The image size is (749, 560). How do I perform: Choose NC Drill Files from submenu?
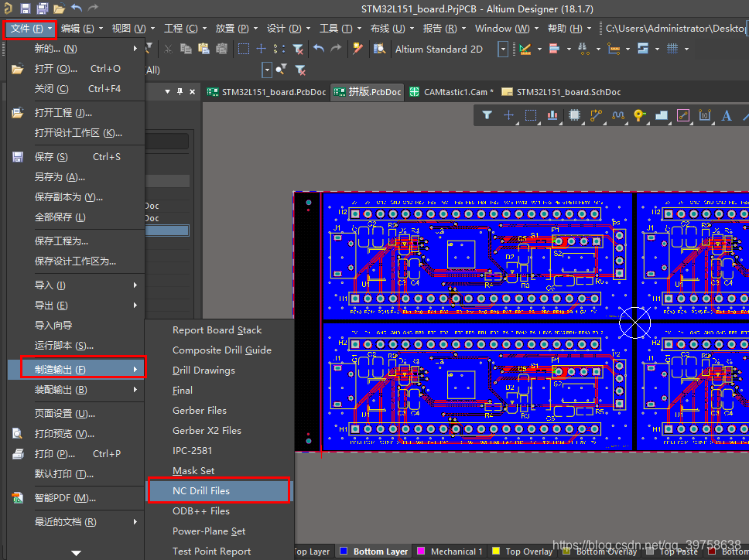point(219,491)
